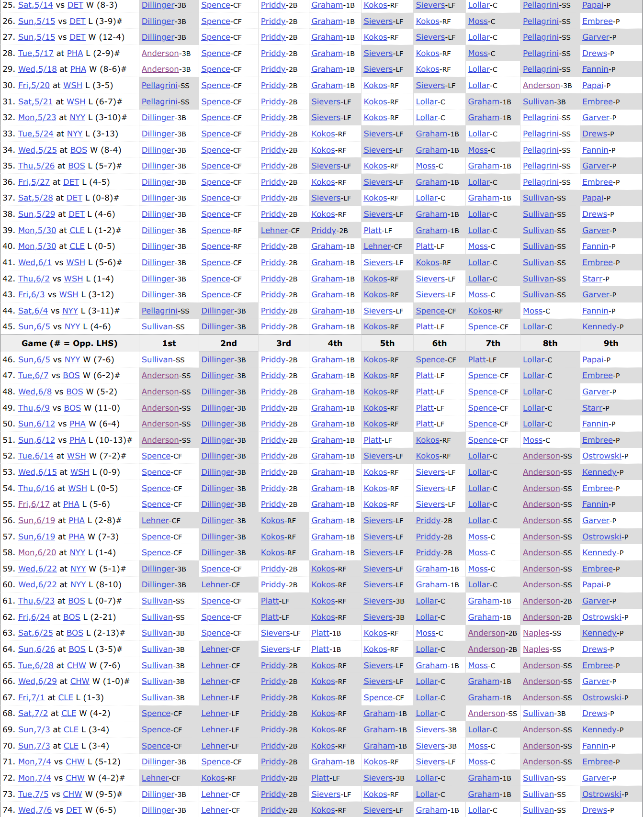
Task: Open the Fri,6/3 date link for game 43
Action: [x=32, y=295]
